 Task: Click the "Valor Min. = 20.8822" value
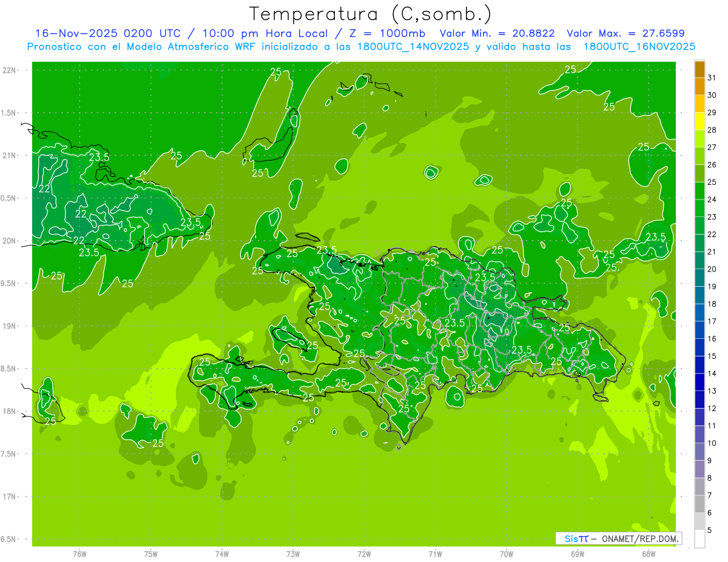tap(497, 33)
